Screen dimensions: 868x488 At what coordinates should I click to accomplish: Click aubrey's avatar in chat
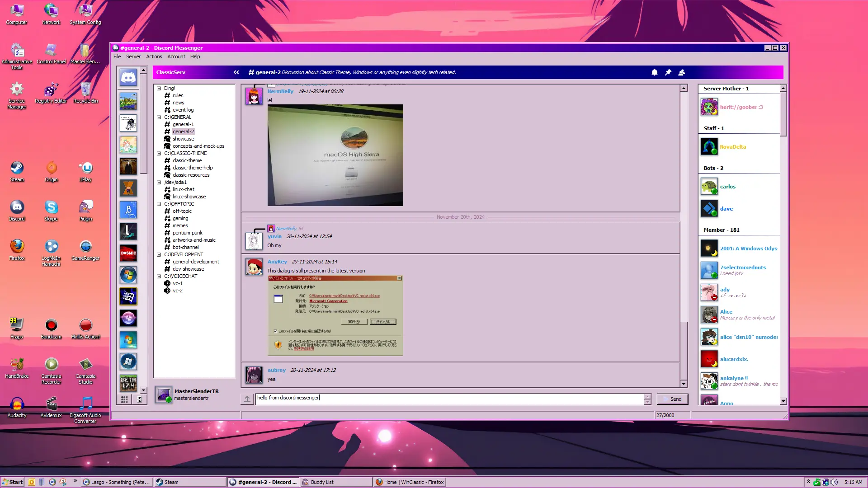254,375
